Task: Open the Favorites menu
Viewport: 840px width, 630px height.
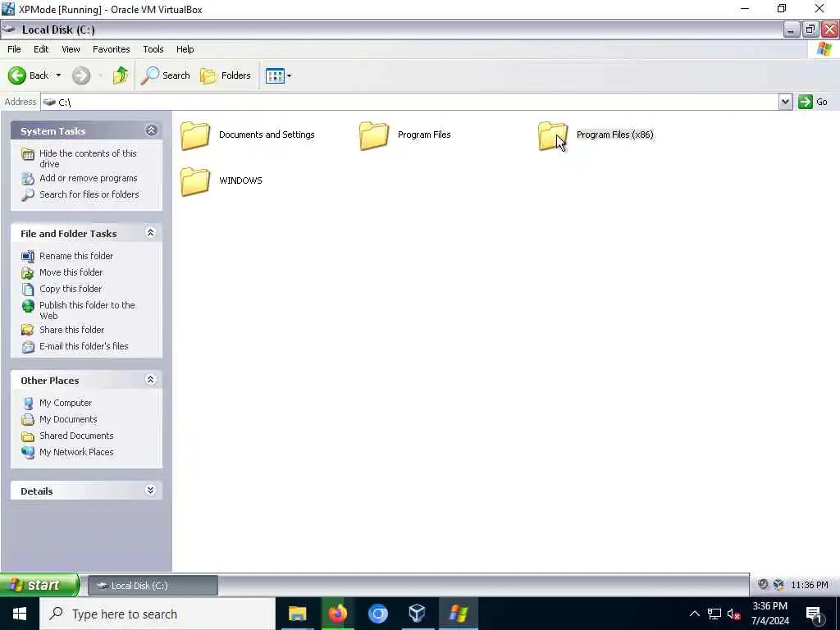Action: (112, 49)
